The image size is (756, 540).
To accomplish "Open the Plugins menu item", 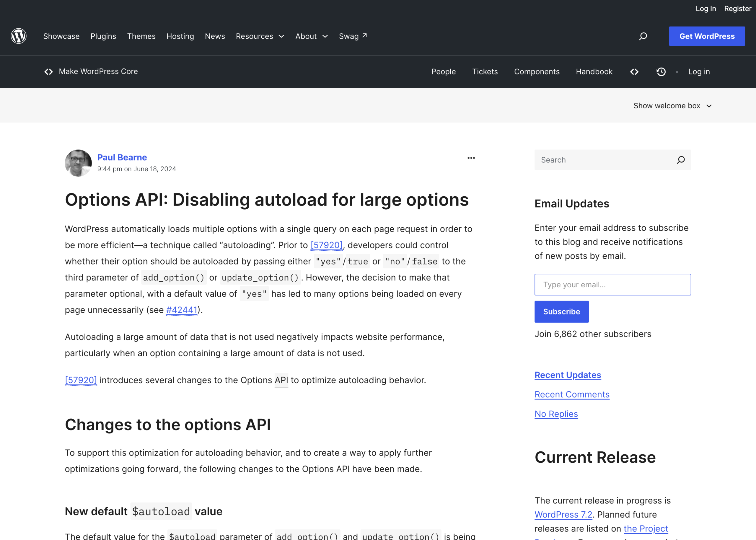I will point(103,36).
